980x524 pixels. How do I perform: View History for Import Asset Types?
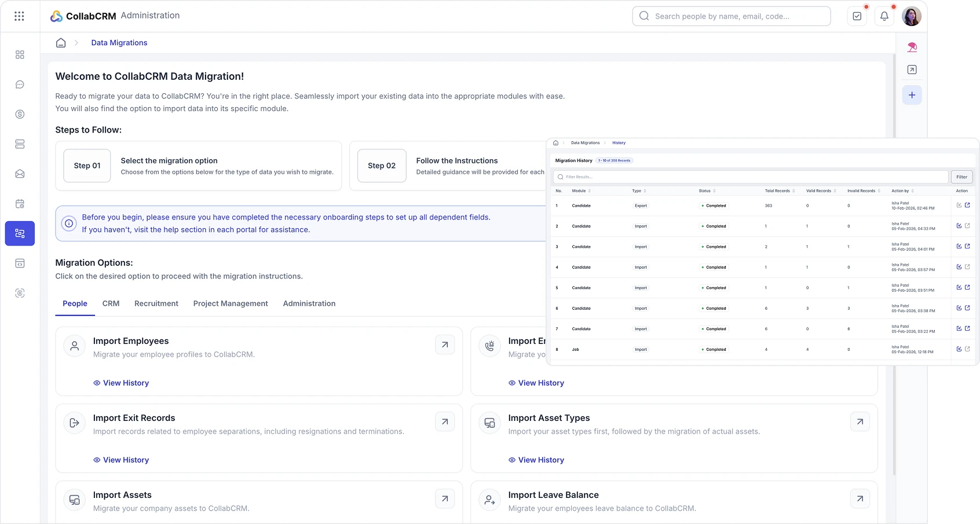[x=536, y=460]
